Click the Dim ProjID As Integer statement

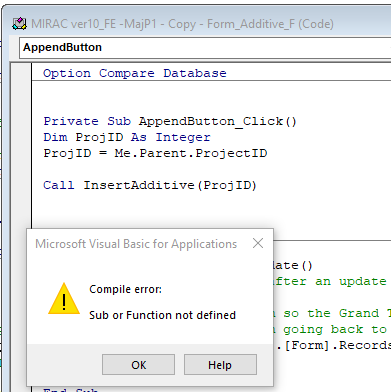127,137
